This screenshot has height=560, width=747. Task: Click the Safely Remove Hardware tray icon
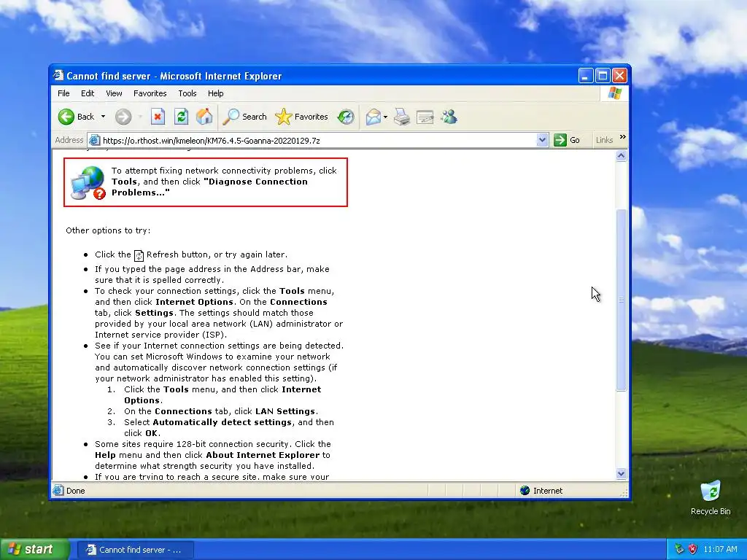tap(679, 549)
